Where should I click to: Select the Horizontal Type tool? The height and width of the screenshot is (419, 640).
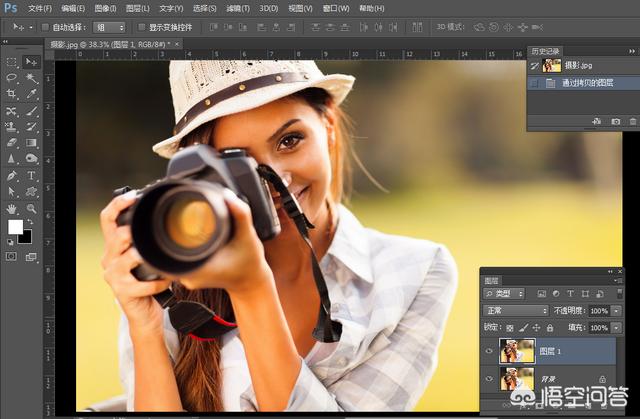pos(32,175)
